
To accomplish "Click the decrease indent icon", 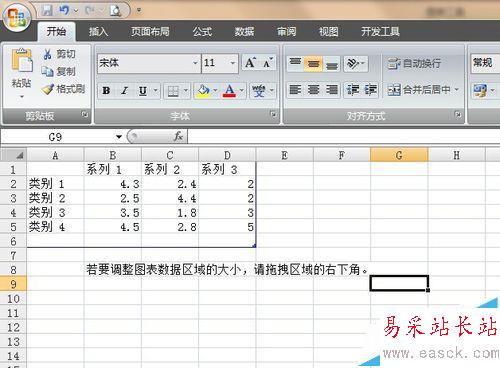I will (x=353, y=90).
